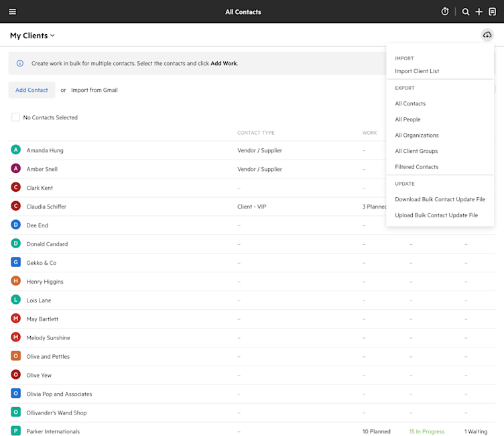Open Lois Lane contact name
Screen dimensions: 504x436
[x=39, y=301]
